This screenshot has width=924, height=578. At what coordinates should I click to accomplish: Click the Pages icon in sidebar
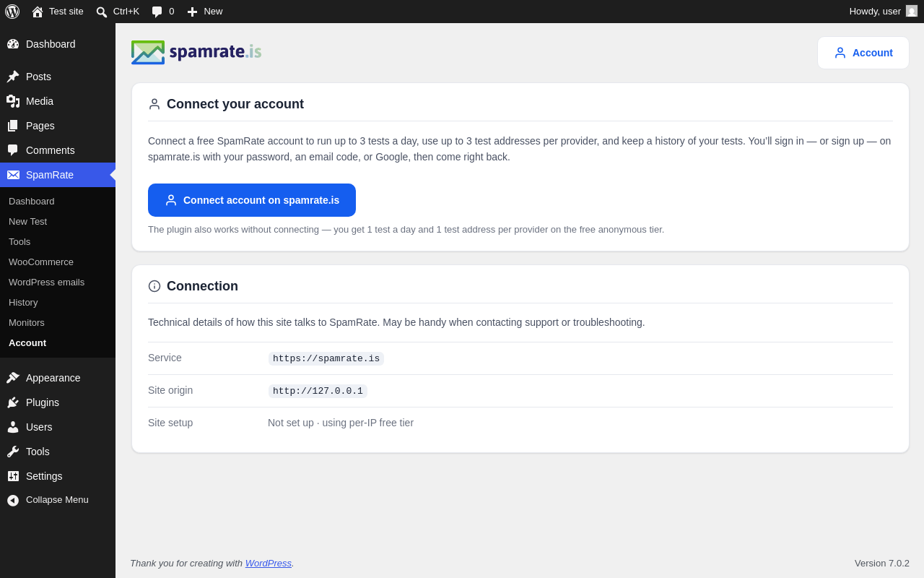click(13, 126)
